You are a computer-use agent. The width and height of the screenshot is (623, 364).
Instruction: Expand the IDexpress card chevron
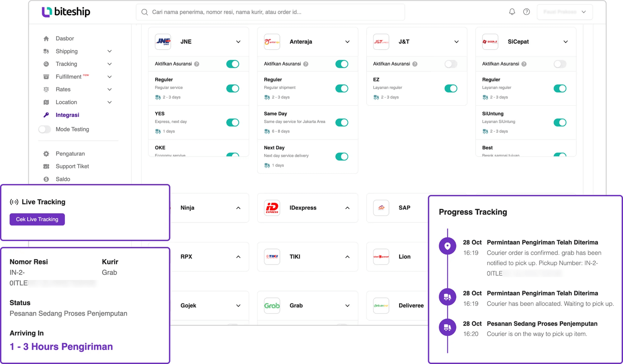point(347,208)
